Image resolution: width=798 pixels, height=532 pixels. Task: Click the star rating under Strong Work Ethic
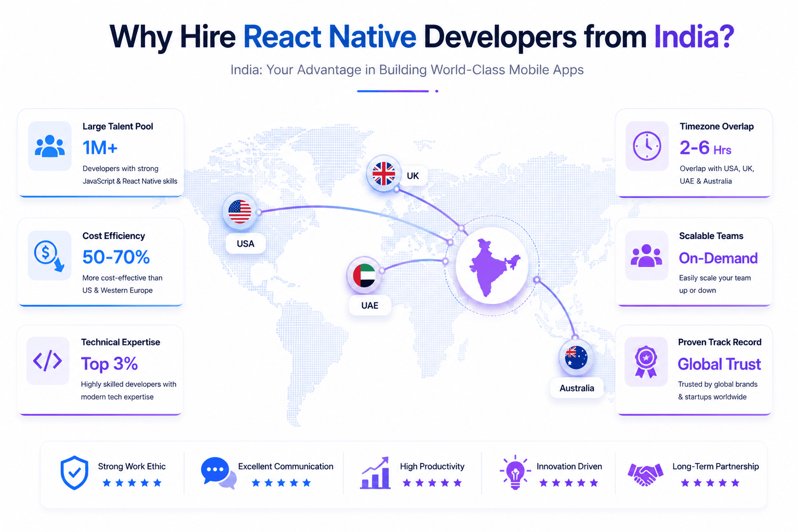click(x=132, y=483)
